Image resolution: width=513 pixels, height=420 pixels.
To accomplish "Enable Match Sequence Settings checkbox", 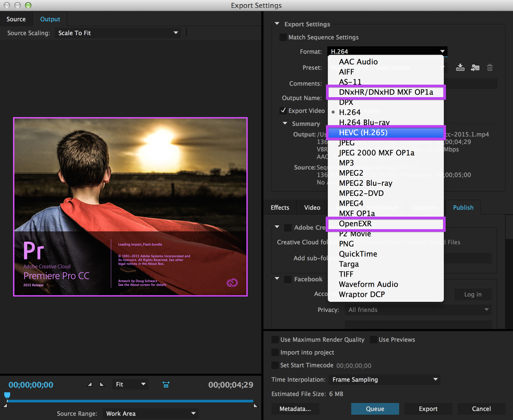I will (283, 37).
